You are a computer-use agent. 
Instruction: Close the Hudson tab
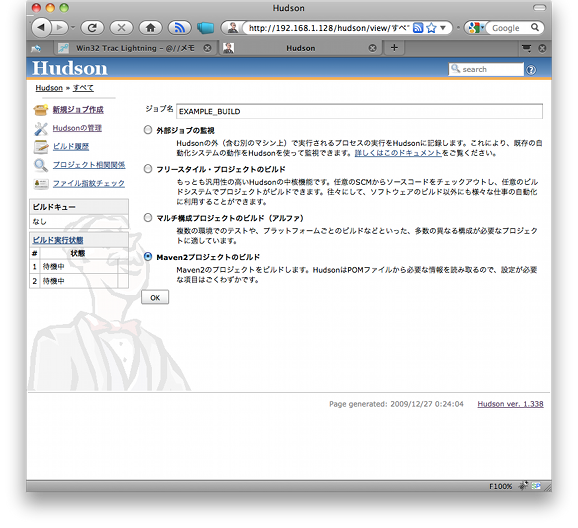click(373, 48)
